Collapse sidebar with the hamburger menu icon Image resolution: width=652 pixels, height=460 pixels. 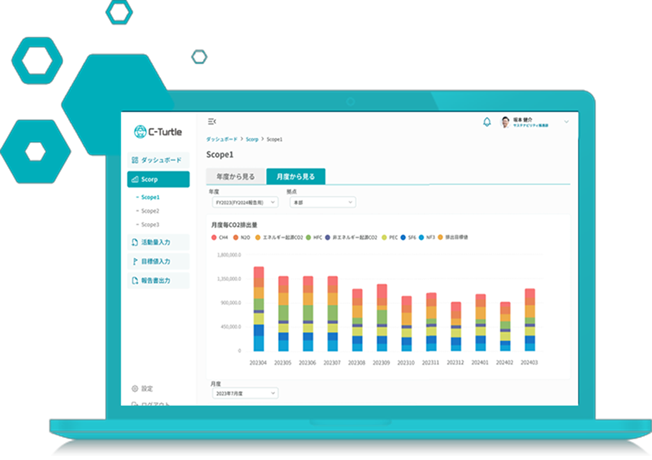pos(212,122)
